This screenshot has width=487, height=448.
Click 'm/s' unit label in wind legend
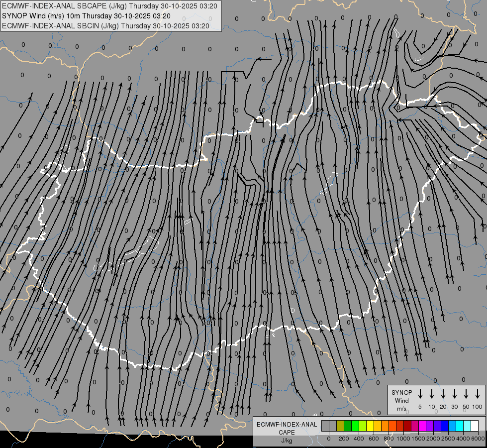pos(401,409)
